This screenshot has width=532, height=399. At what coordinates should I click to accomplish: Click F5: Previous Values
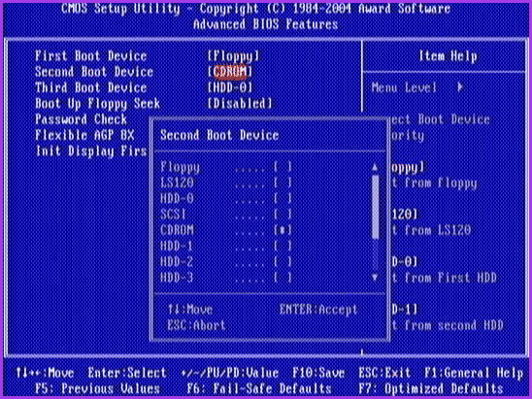pos(98,388)
